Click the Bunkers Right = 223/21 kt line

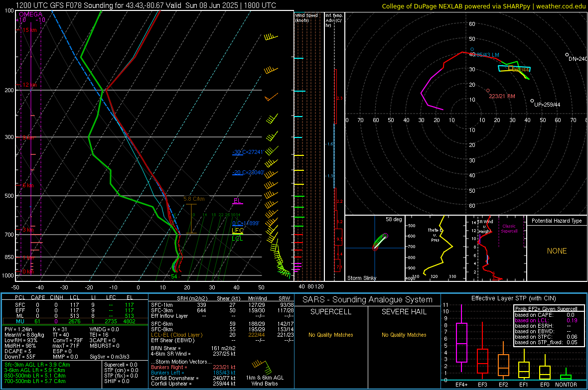[193, 367]
